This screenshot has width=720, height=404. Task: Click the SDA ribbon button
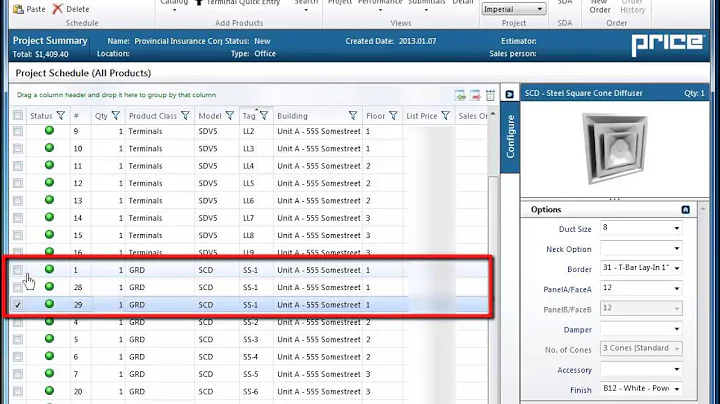tap(564, 3)
